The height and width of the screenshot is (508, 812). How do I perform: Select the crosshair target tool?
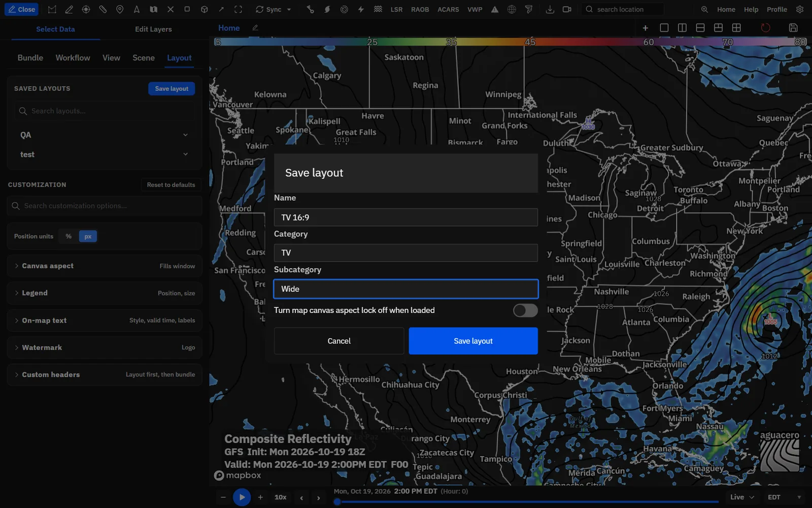pyautogui.click(x=86, y=9)
